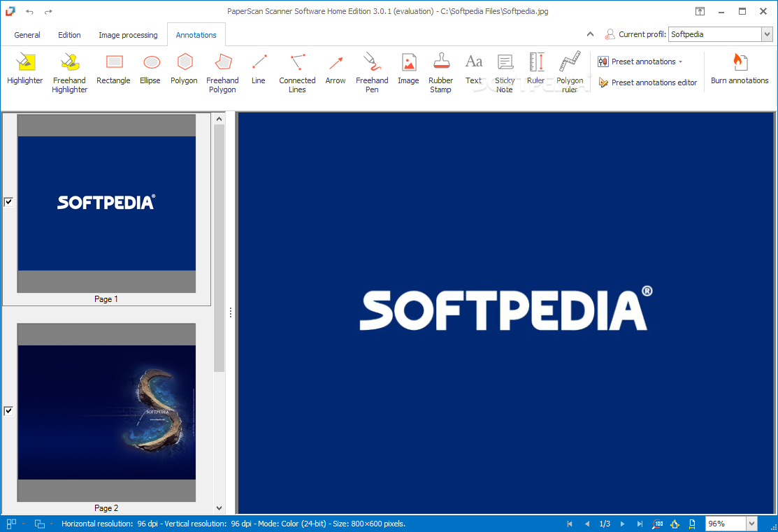The image size is (778, 532).
Task: Fit the page to the window
Action: click(675, 524)
